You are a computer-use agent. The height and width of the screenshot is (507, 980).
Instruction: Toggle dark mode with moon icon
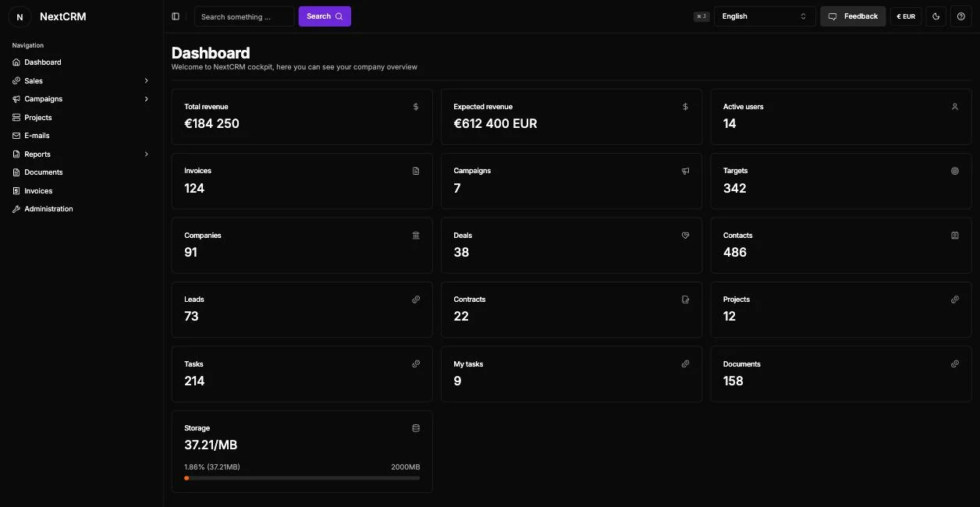click(x=936, y=16)
